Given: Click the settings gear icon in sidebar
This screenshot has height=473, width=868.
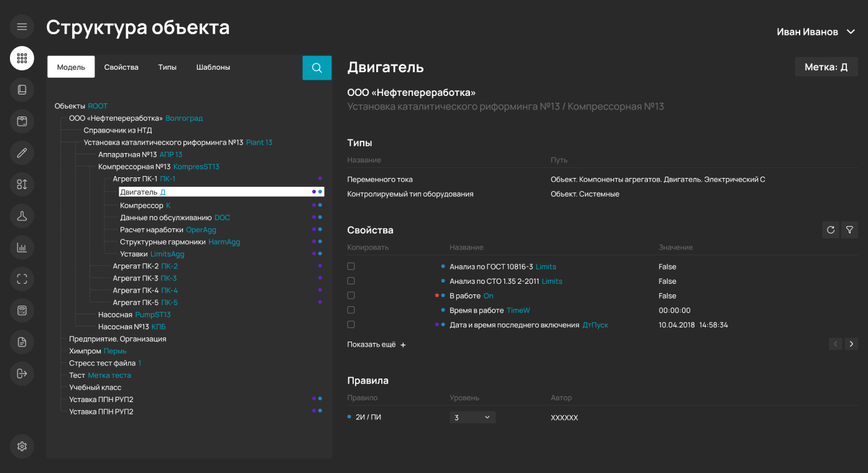Looking at the screenshot, I should pyautogui.click(x=22, y=446).
